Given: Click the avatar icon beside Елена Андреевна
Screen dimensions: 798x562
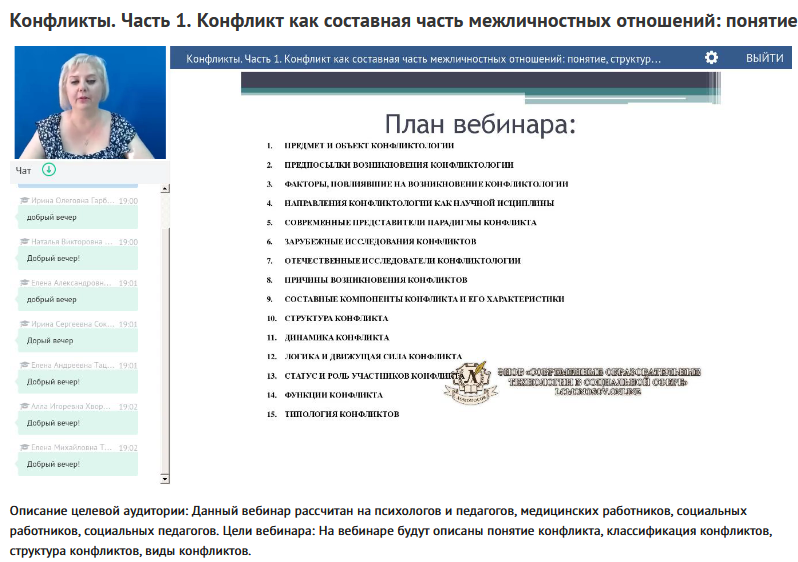Looking at the screenshot, I should click(x=22, y=366).
